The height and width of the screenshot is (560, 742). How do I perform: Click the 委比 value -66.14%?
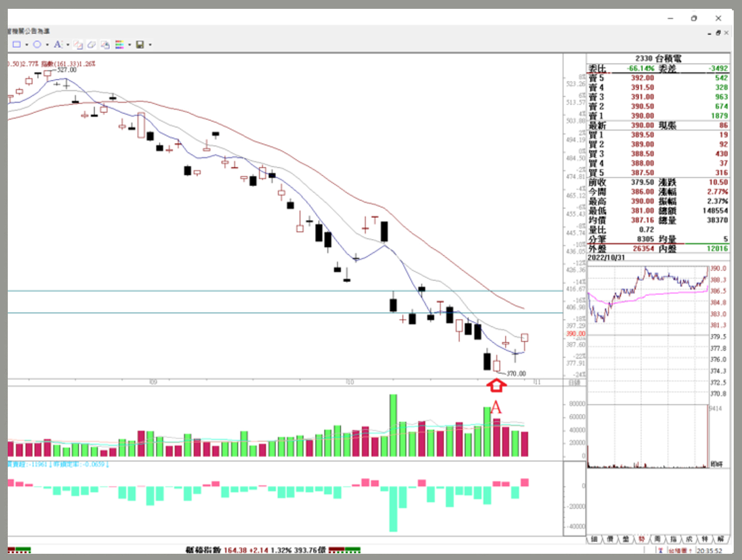click(x=640, y=68)
